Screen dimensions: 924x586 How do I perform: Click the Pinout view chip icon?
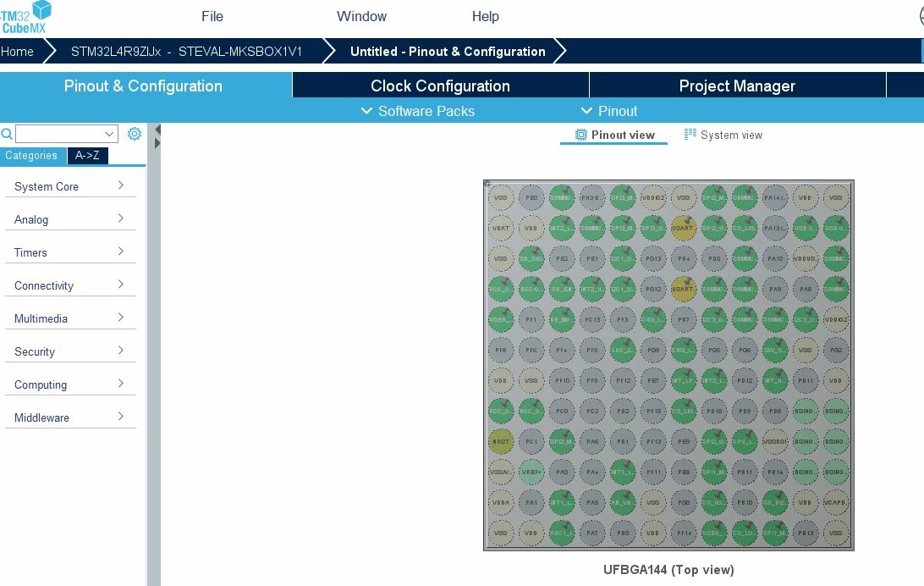pos(580,135)
